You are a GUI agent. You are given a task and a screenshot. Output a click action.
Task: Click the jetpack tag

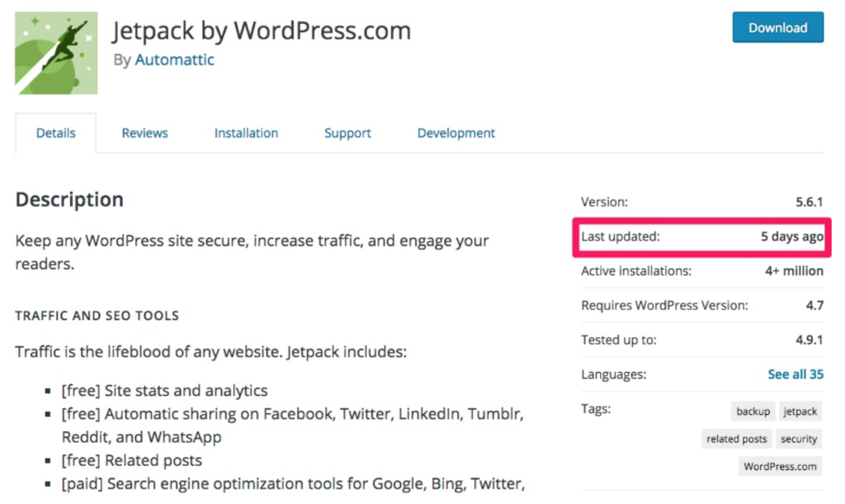pos(800,412)
